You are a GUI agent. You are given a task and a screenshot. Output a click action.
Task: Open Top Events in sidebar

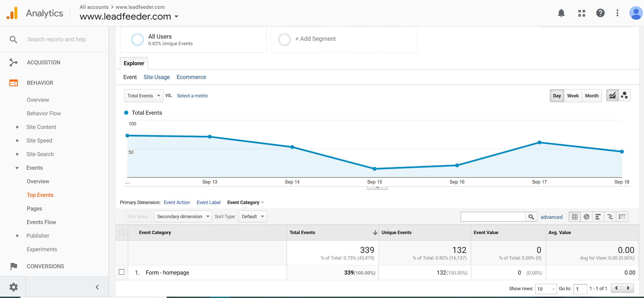[40, 195]
